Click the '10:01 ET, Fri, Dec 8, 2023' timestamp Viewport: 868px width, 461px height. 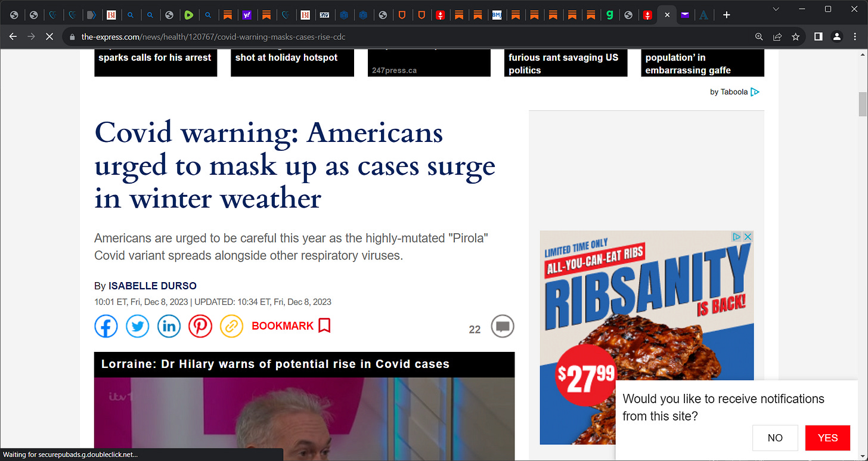(x=141, y=302)
